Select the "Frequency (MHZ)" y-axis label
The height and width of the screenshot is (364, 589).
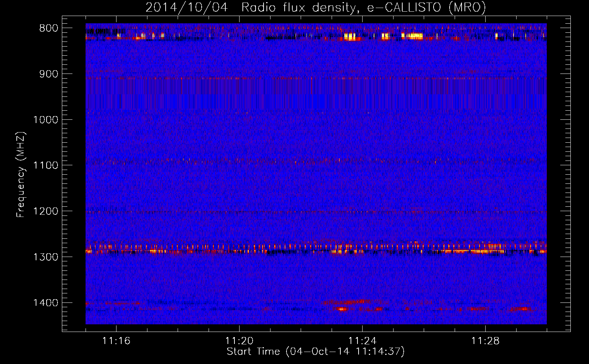(x=21, y=175)
